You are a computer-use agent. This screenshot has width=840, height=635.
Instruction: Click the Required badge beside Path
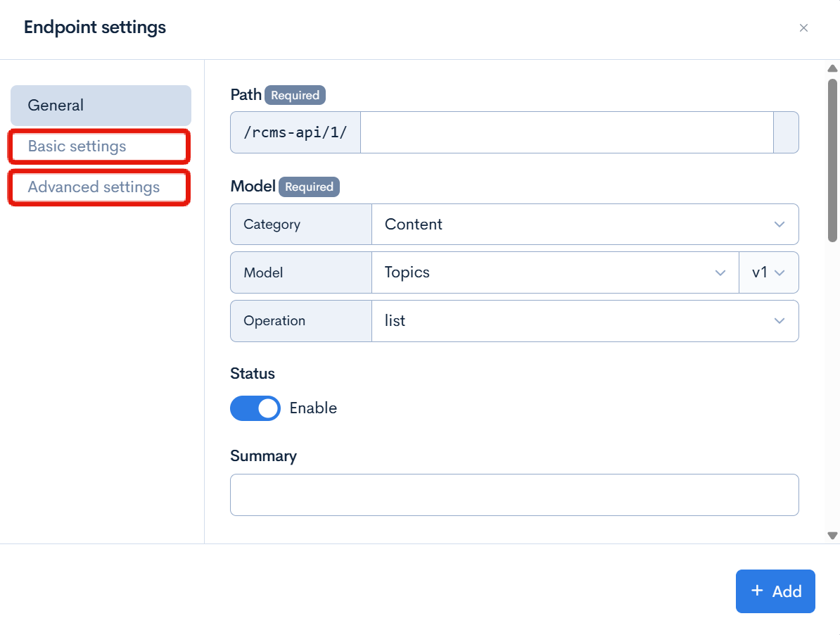pyautogui.click(x=295, y=95)
